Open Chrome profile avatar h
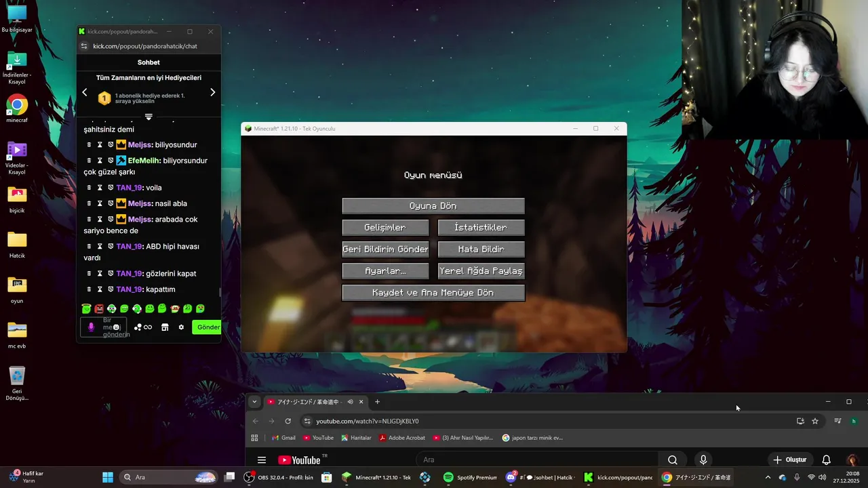 pyautogui.click(x=854, y=421)
